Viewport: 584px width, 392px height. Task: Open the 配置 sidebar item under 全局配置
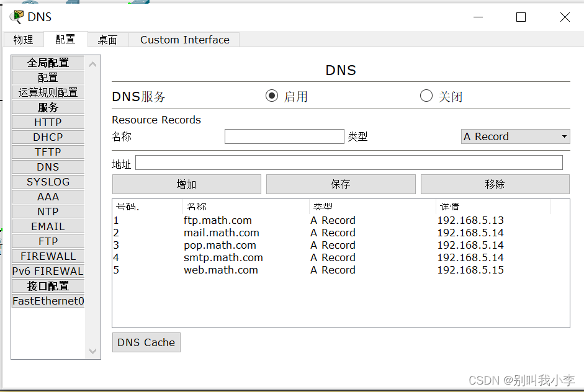48,78
